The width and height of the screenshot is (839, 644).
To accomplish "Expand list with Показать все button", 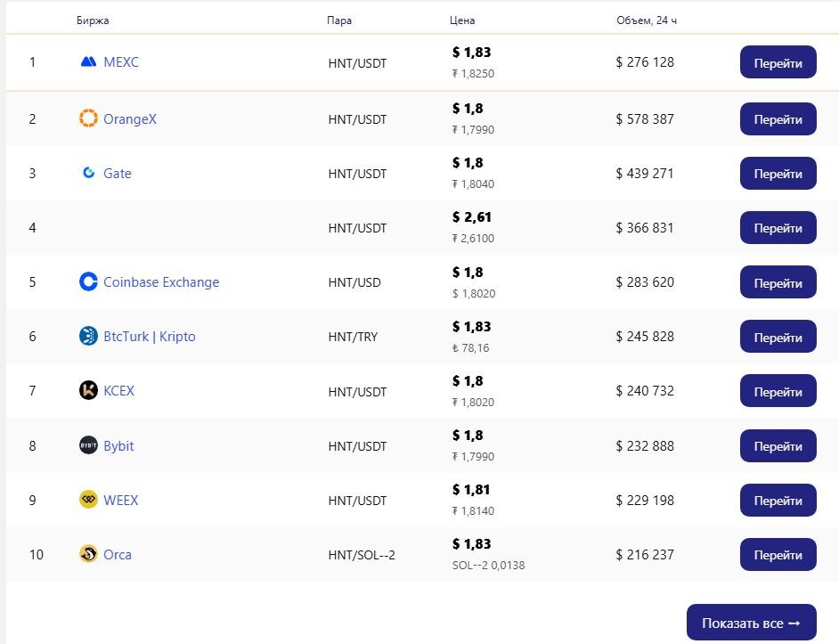I will [x=751, y=623].
